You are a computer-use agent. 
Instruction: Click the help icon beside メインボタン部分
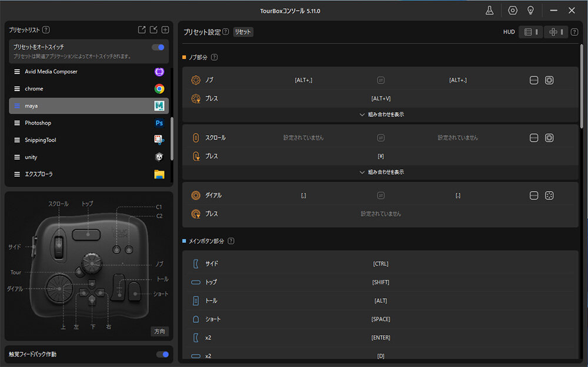click(x=231, y=241)
